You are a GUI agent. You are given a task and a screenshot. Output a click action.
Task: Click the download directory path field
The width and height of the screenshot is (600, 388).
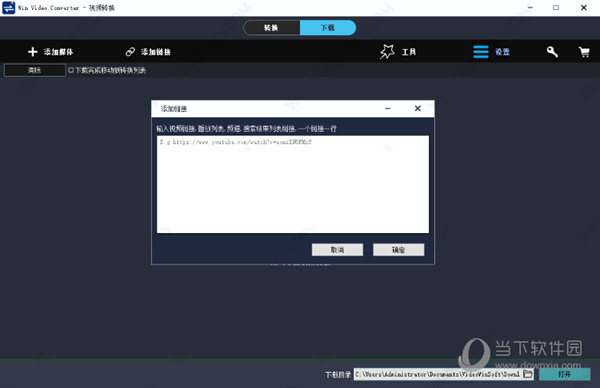pos(438,374)
